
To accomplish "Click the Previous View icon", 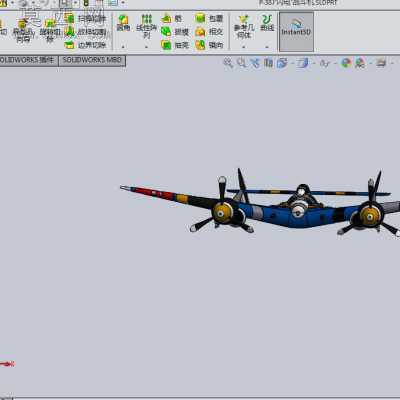I will [x=255, y=63].
